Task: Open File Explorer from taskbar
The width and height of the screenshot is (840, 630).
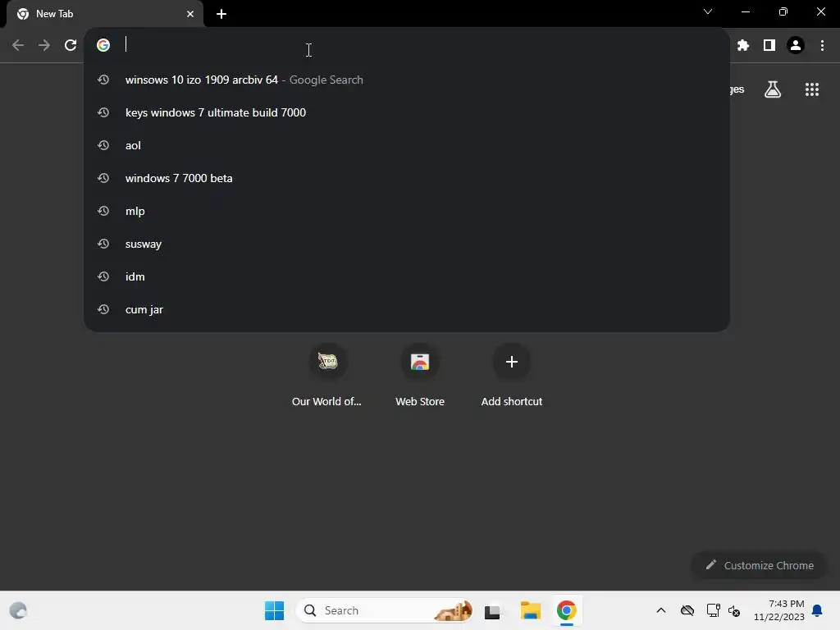Action: [531, 610]
